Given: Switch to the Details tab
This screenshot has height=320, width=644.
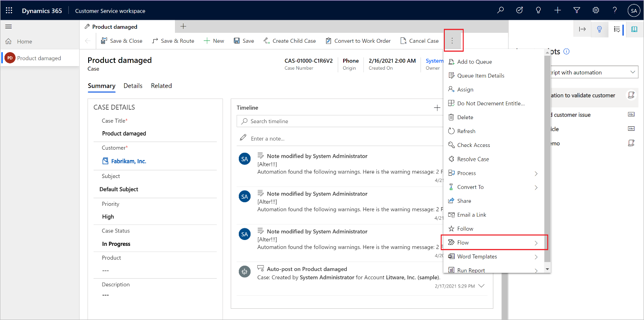Looking at the screenshot, I should pos(133,86).
